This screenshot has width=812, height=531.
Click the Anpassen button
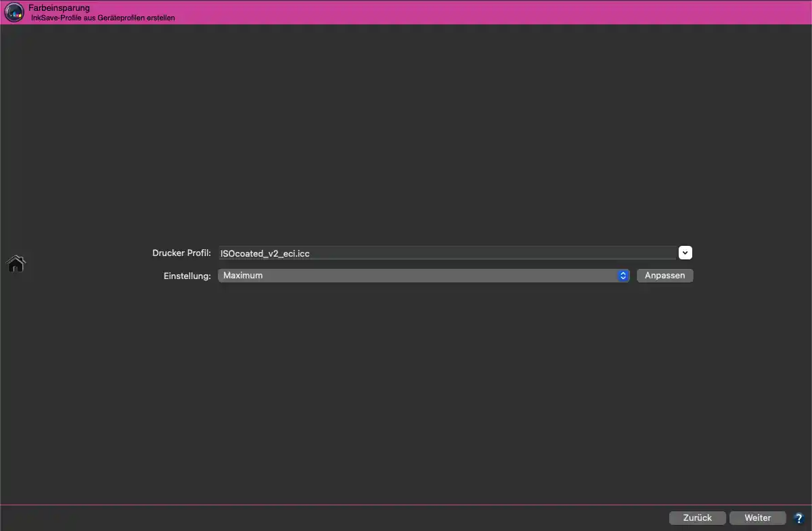[x=664, y=276]
